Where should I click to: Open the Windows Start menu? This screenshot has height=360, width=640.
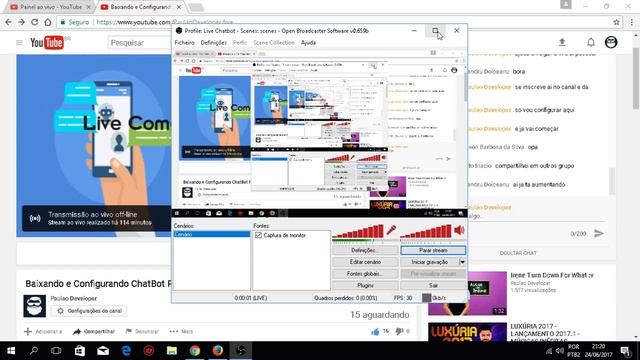11,351
